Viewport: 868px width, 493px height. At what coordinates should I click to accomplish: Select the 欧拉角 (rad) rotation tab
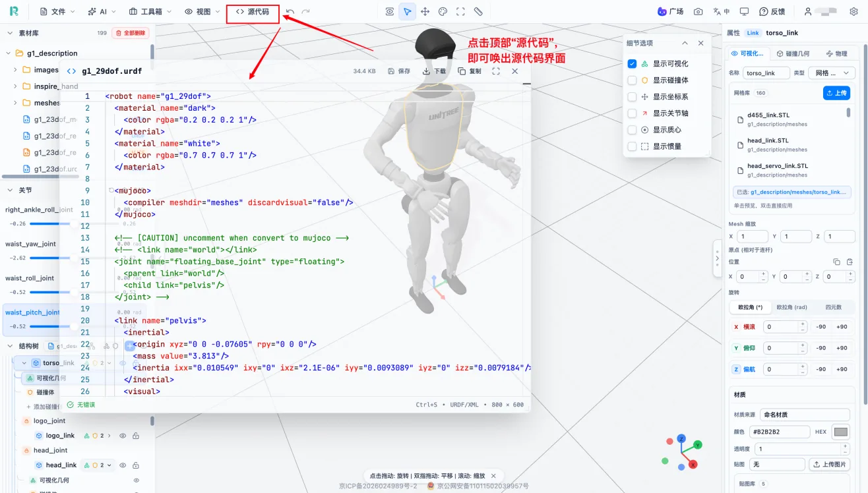pos(791,307)
